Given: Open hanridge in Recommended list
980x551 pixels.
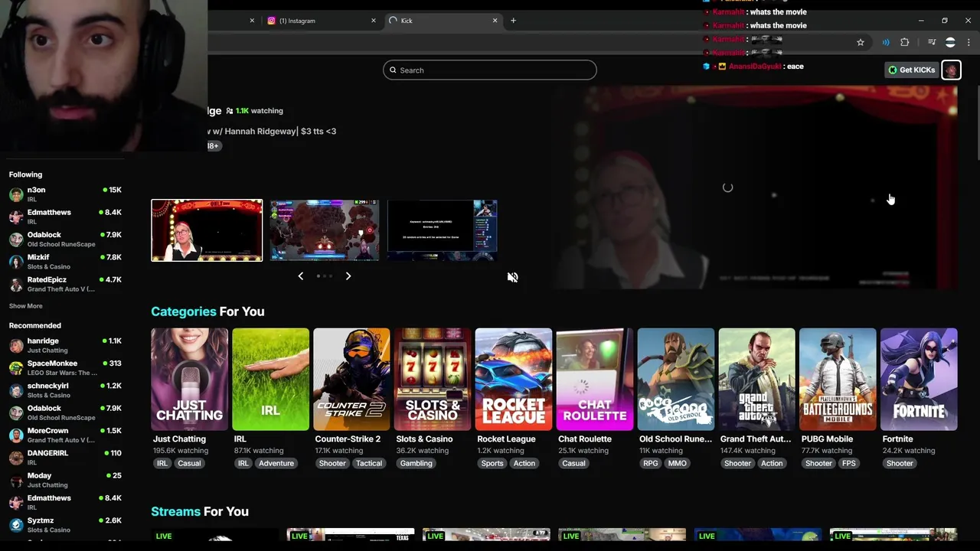Looking at the screenshot, I should pos(65,345).
